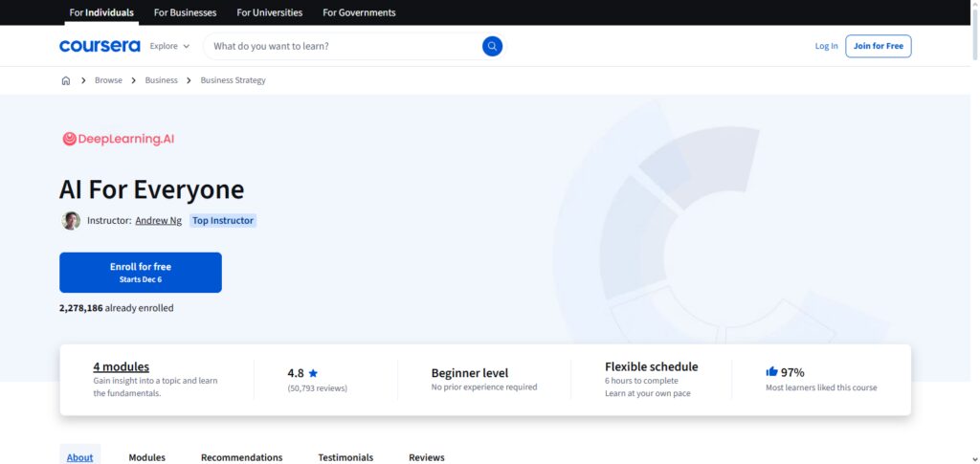Click the '2,278,186 already enrolled' text
Viewport: 980px width, 464px height.
click(x=116, y=308)
